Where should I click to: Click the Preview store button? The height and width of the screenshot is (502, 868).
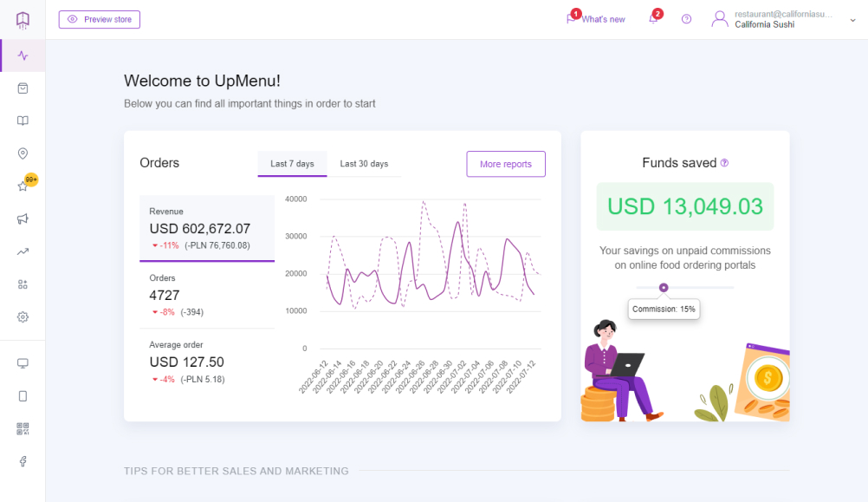tap(100, 19)
